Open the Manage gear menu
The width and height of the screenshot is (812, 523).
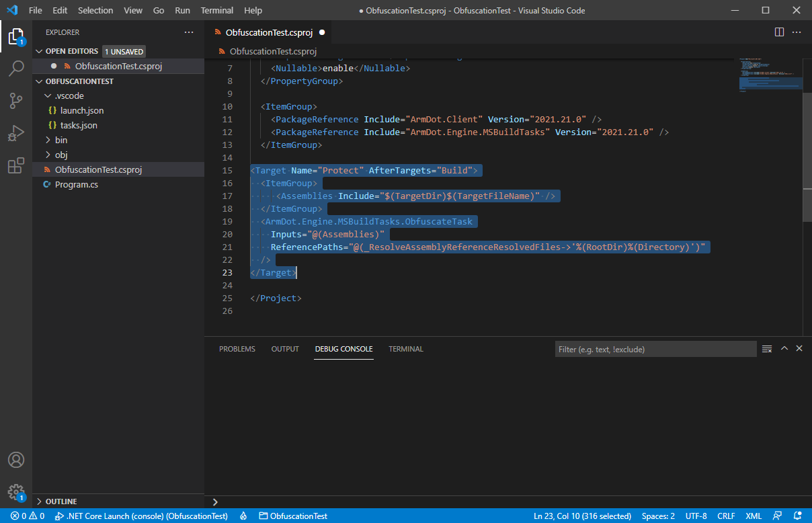[x=16, y=492]
